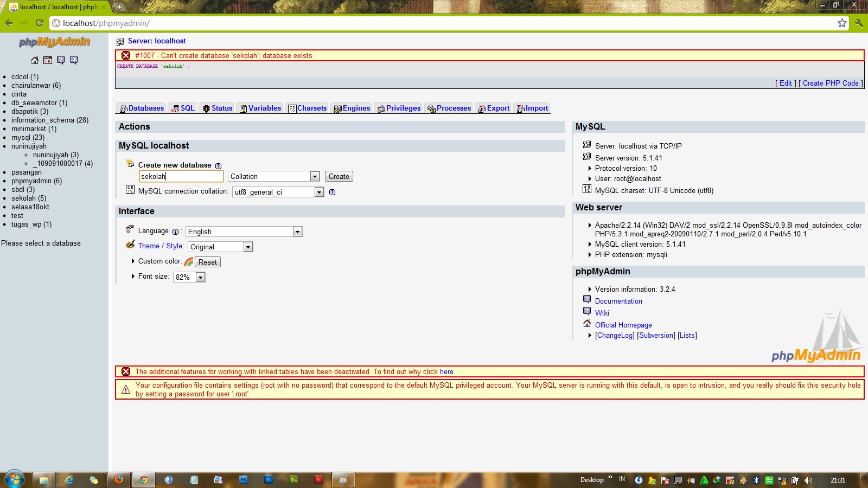
Task: Click the phpMyAdmin logo in the sidebar
Action: [54, 42]
